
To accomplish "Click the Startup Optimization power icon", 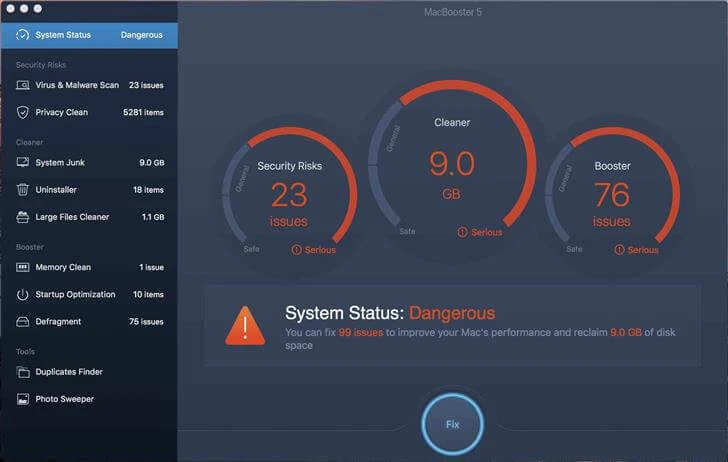I will click(23, 294).
